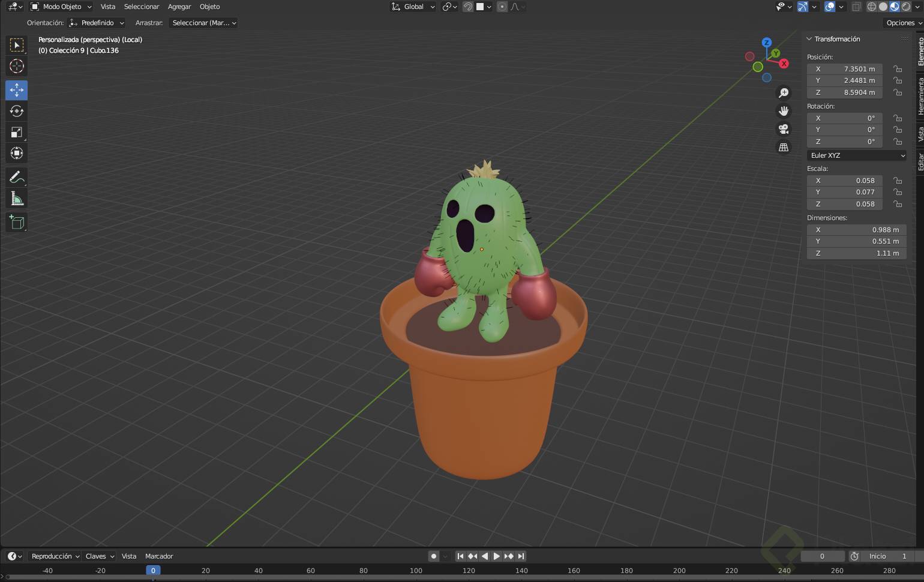Switch to Rendered viewport shading
Image resolution: width=924 pixels, height=582 pixels.
(x=905, y=7)
